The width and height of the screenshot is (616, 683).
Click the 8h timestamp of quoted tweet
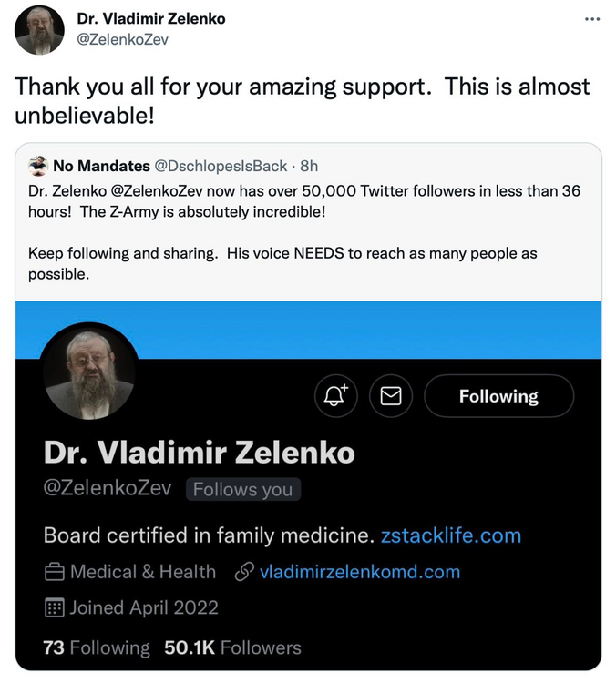(x=310, y=166)
